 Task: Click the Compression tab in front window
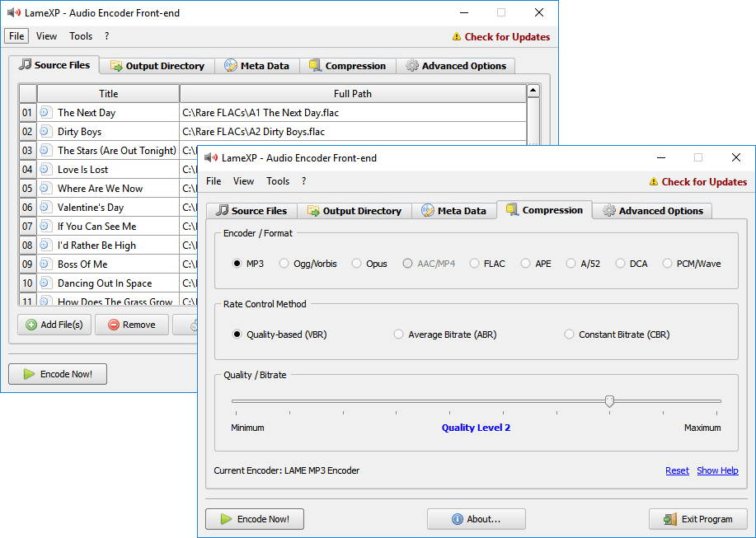click(544, 210)
